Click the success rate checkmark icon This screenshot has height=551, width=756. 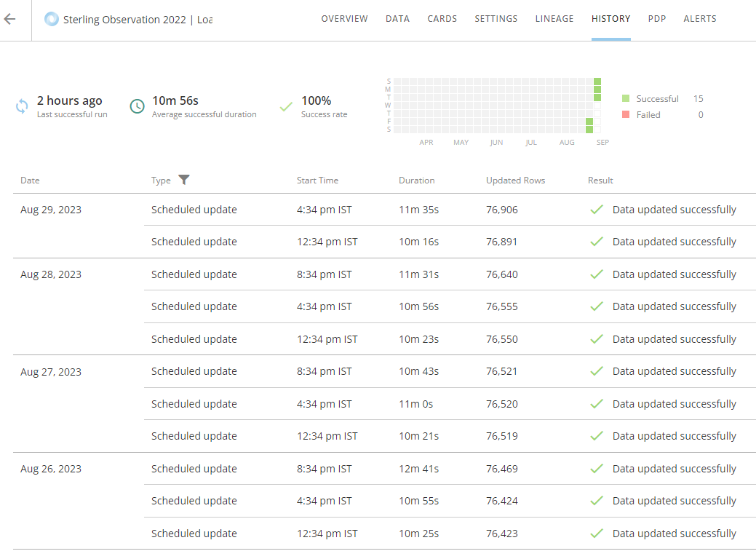pyautogui.click(x=286, y=106)
